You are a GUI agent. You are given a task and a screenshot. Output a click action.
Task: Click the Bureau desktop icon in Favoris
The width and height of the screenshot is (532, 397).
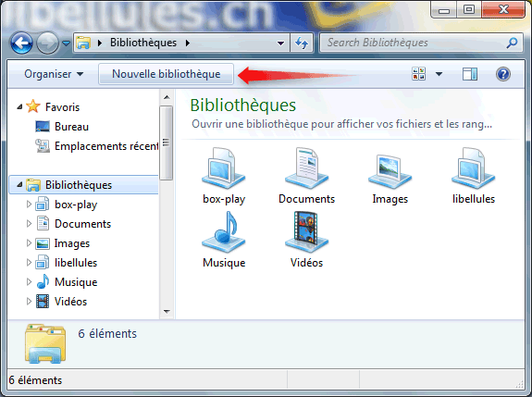coord(43,127)
